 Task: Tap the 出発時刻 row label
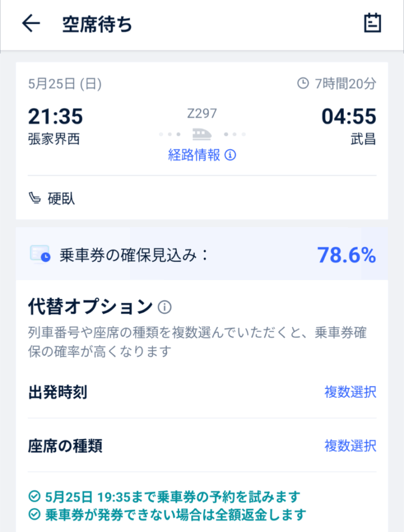point(58,392)
